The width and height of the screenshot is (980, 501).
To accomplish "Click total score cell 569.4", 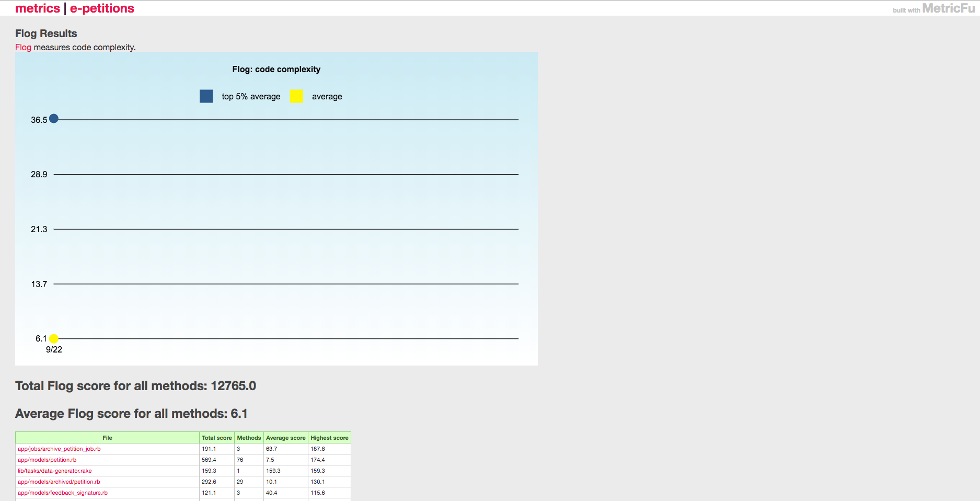I will pos(217,460).
